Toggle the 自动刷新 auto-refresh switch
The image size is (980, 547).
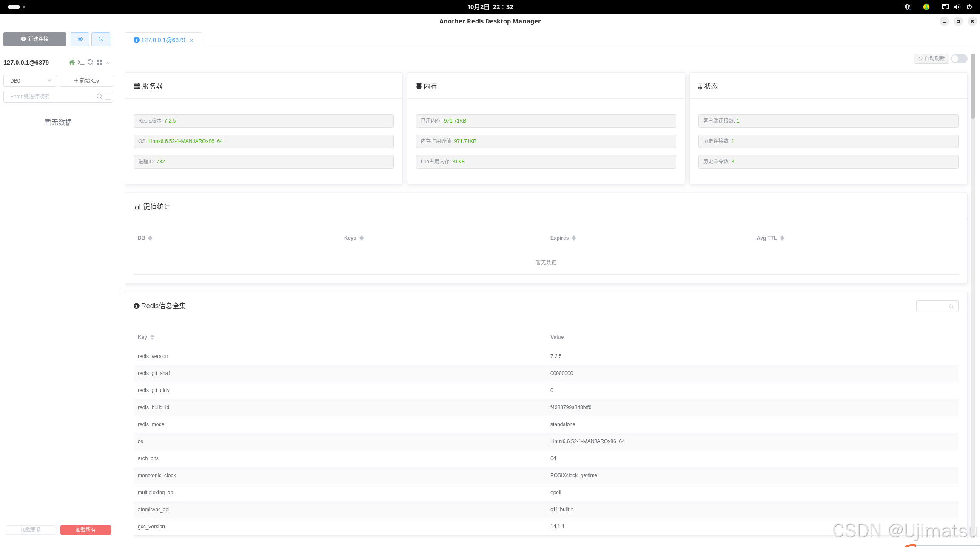(959, 59)
